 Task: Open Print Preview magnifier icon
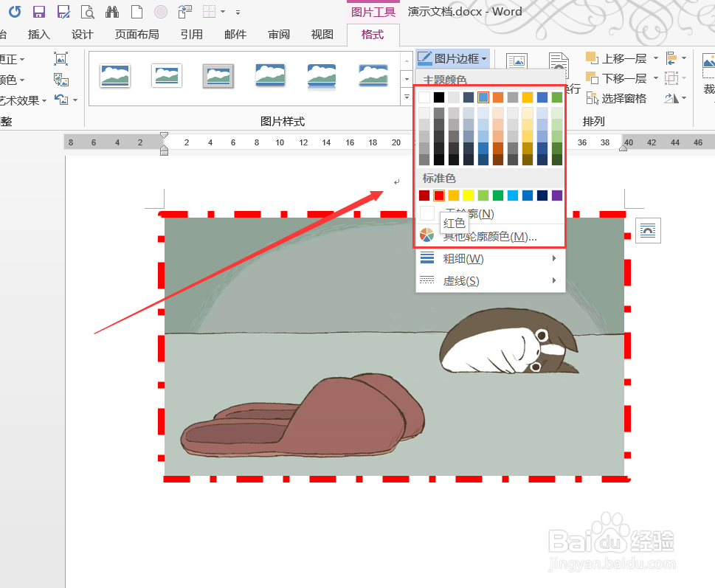[88, 12]
